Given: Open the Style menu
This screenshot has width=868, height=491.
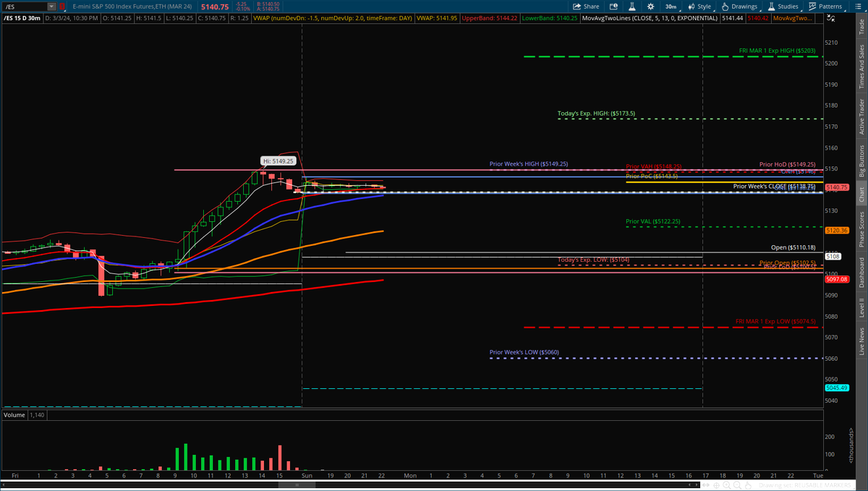Looking at the screenshot, I should click(x=700, y=7).
